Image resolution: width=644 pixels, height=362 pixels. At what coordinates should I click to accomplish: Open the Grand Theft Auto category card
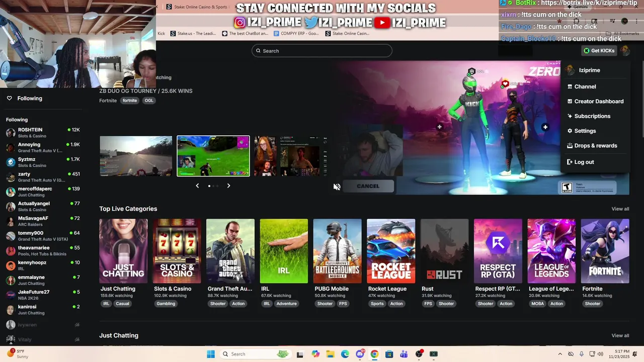tap(230, 251)
